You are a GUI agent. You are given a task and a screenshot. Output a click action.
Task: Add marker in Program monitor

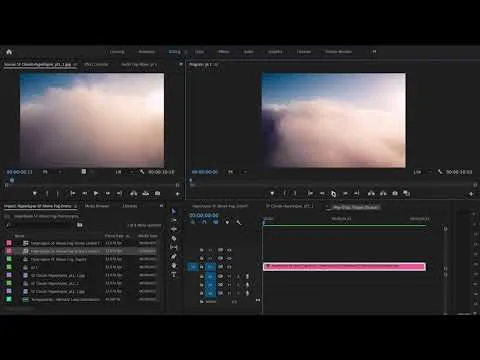pyautogui.click(x=272, y=193)
